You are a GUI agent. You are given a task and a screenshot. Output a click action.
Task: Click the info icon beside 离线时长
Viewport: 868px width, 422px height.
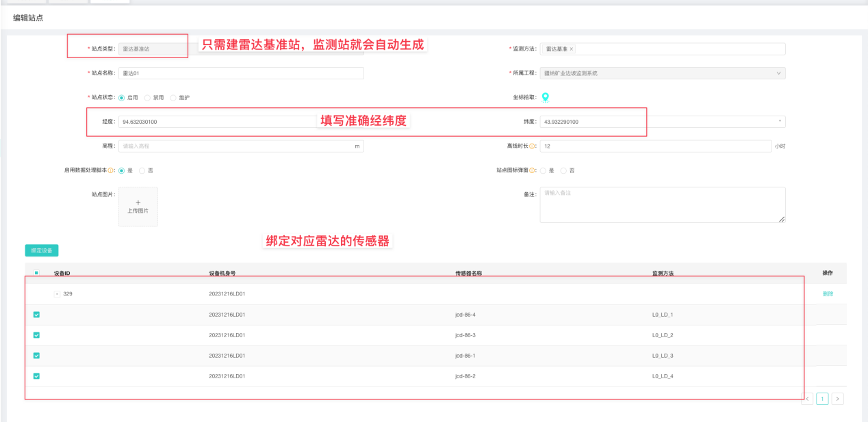(x=533, y=146)
